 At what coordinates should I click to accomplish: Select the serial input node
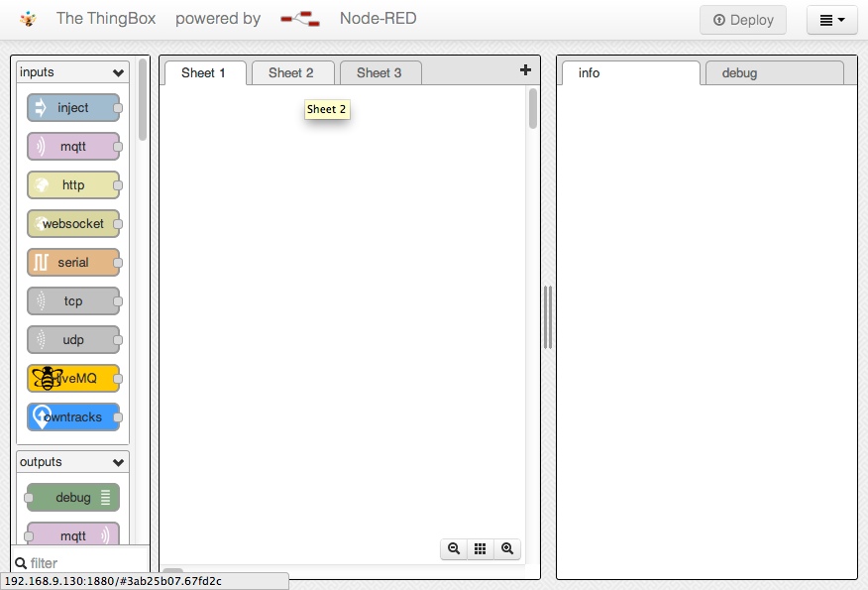coord(73,263)
